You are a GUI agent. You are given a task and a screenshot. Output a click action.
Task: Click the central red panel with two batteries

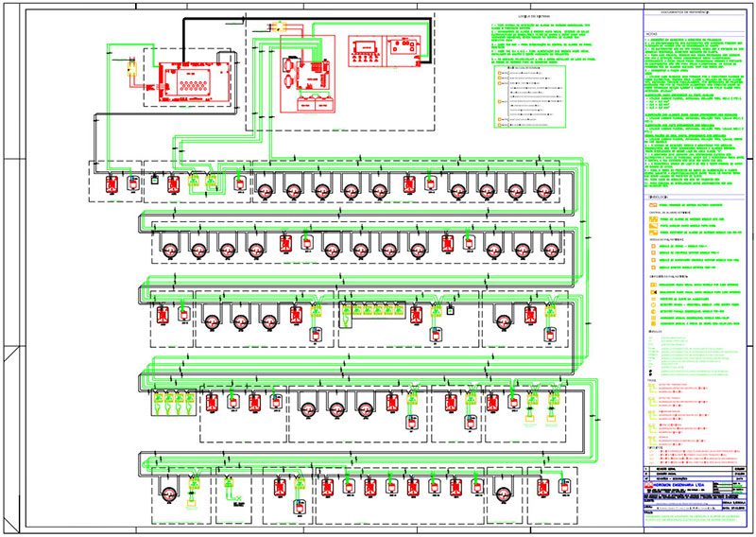[x=308, y=74]
